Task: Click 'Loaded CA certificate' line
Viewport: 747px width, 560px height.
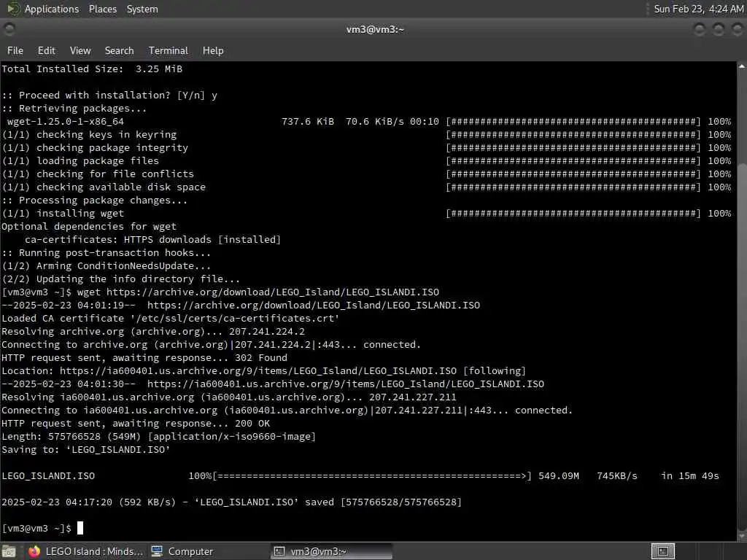Action: point(171,318)
